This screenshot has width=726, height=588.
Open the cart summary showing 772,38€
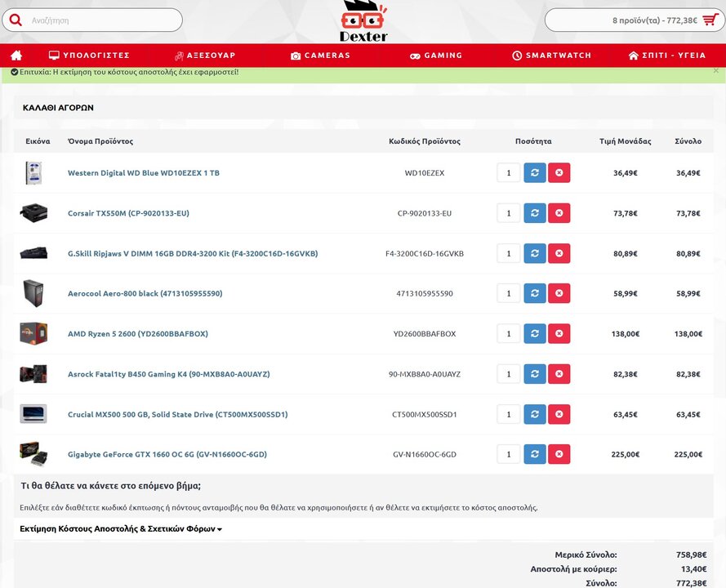(x=635, y=20)
